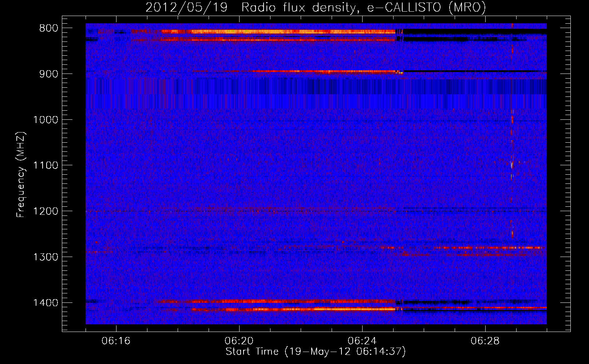Viewport: 589px width, 364px height.
Task: Select the 800 frequency axis label
Action: (48, 28)
